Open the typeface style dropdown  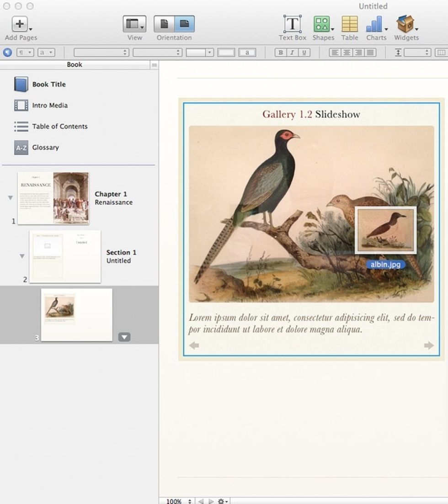[x=157, y=53]
